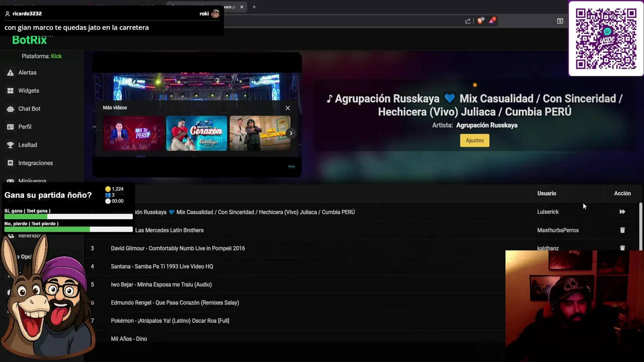Click the 1,224 coin counter in poll
644x362 pixels.
[x=114, y=189]
